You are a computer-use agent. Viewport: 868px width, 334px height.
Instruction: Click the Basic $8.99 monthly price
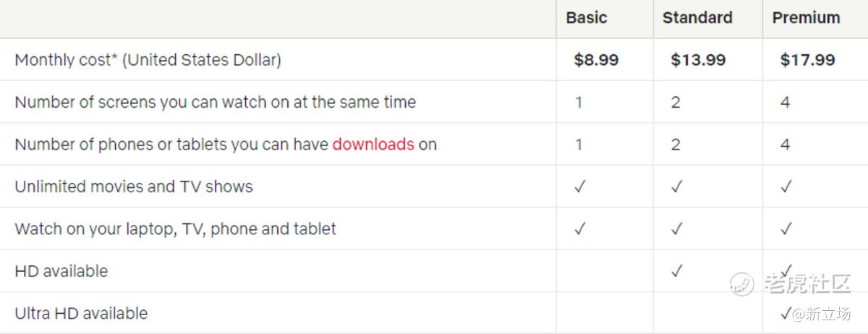click(596, 60)
